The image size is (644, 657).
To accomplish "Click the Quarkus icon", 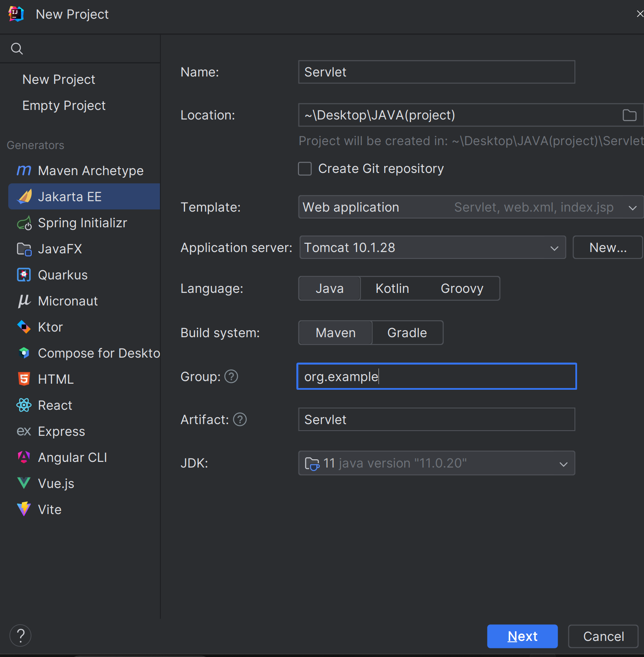I will (24, 275).
